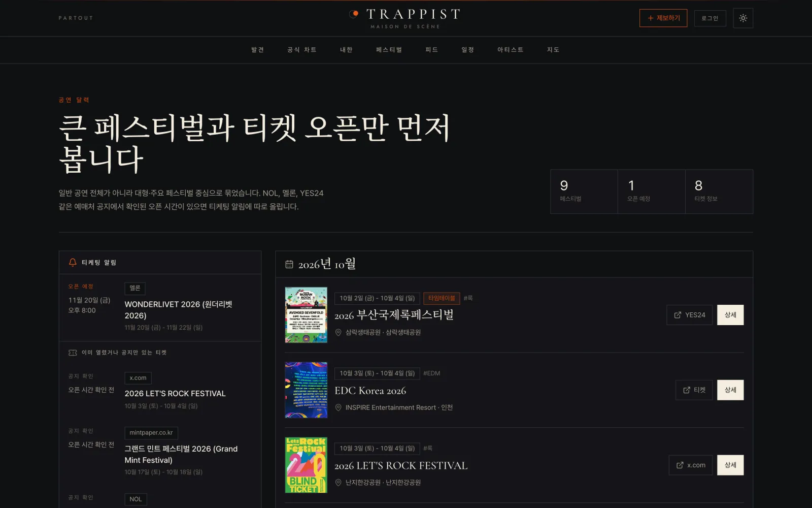Click the 타임테이블 tag

pos(442,298)
